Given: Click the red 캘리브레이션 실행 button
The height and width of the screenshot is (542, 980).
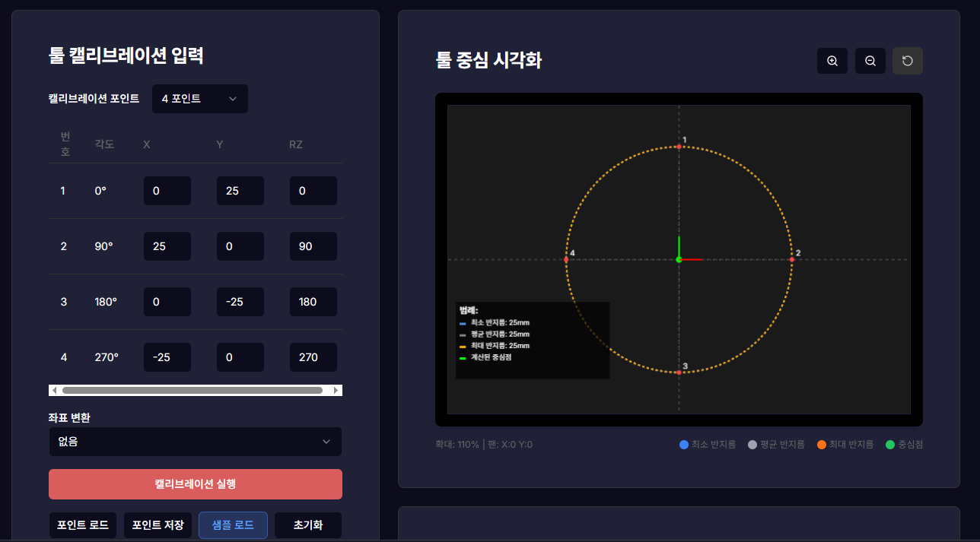Looking at the screenshot, I should (195, 484).
